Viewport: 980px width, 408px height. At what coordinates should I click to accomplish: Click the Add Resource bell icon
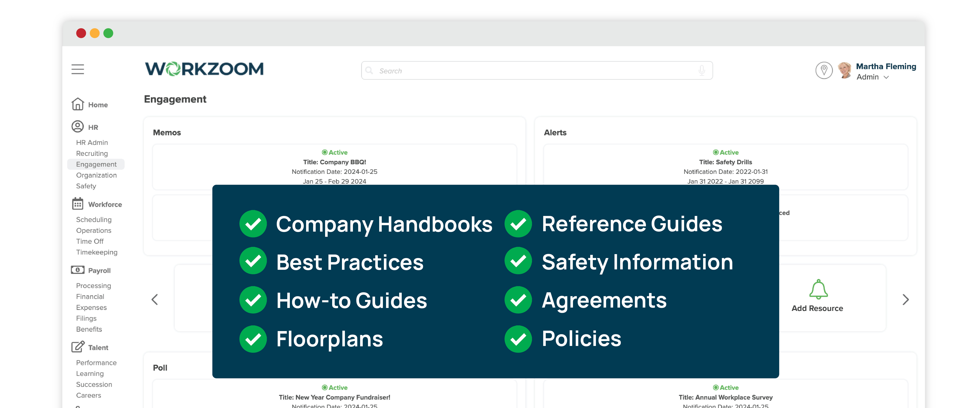pos(818,289)
